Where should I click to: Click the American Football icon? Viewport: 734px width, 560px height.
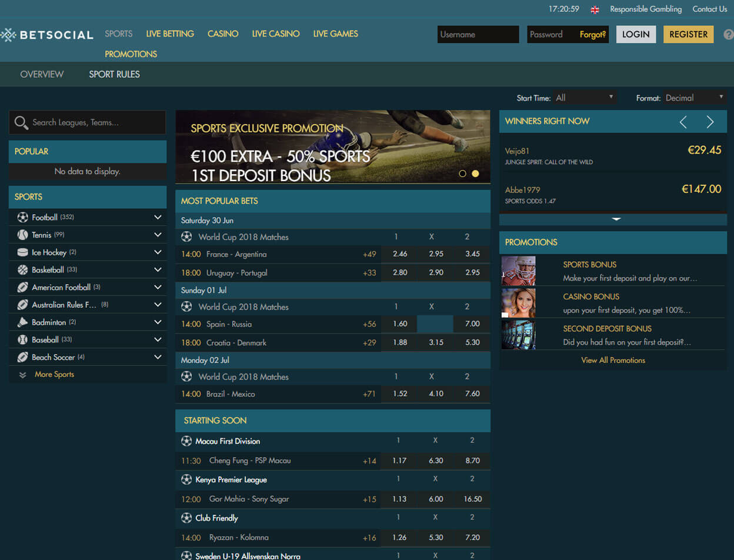22,287
